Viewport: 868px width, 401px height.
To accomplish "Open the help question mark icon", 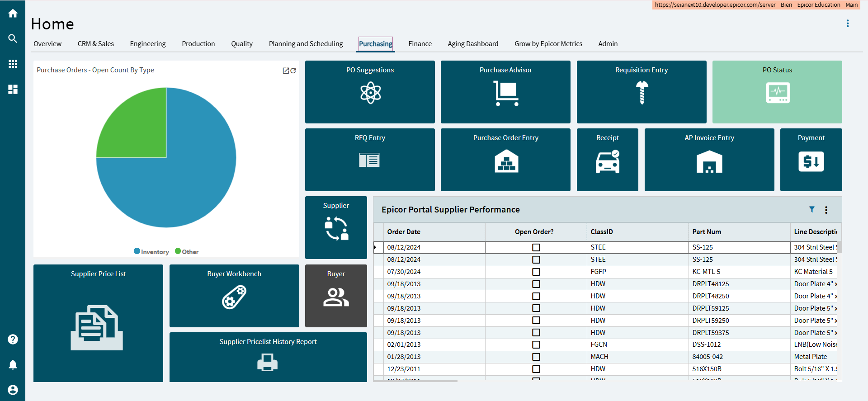I will point(13,340).
